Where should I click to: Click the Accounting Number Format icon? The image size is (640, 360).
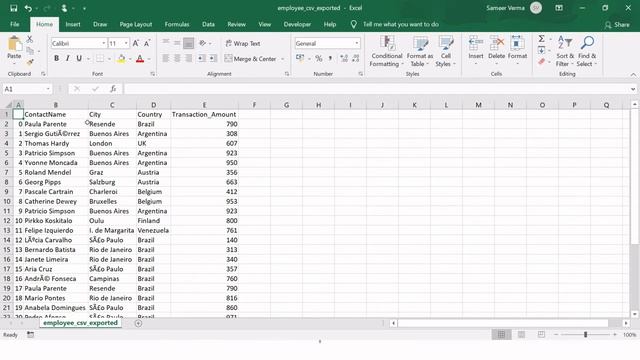[300, 58]
